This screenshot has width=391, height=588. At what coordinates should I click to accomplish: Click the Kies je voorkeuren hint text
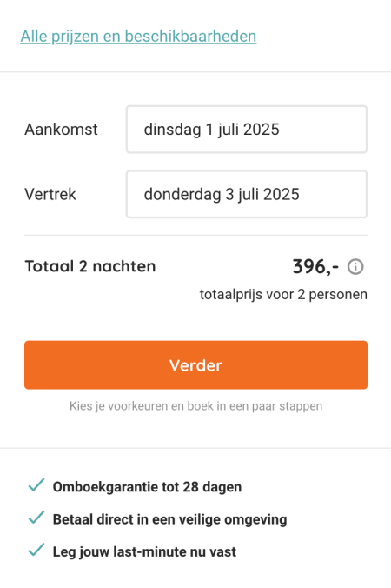tap(195, 406)
